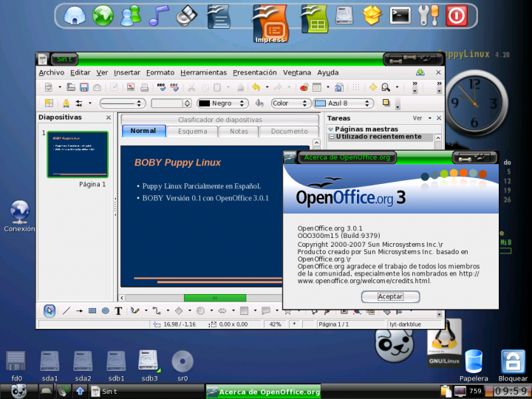Open the Zoom dropdown arrow in toolbar

coord(397,87)
